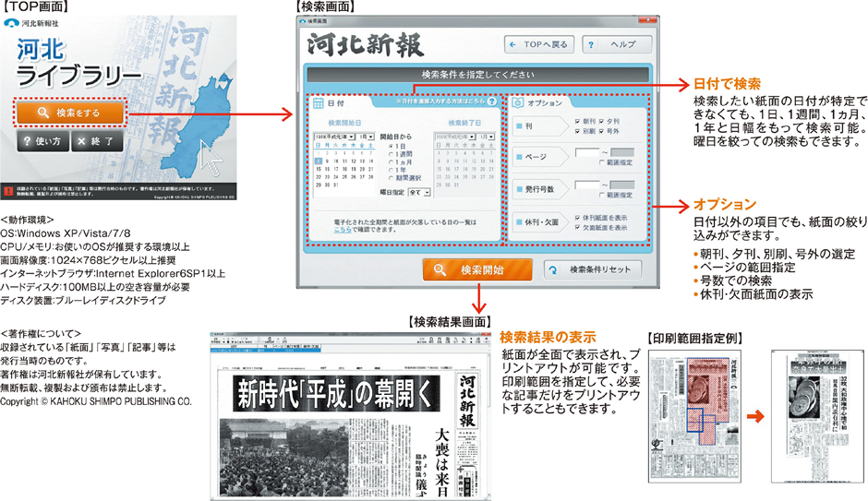Select the 1週間 radio button
868x501 pixels.
click(x=392, y=154)
